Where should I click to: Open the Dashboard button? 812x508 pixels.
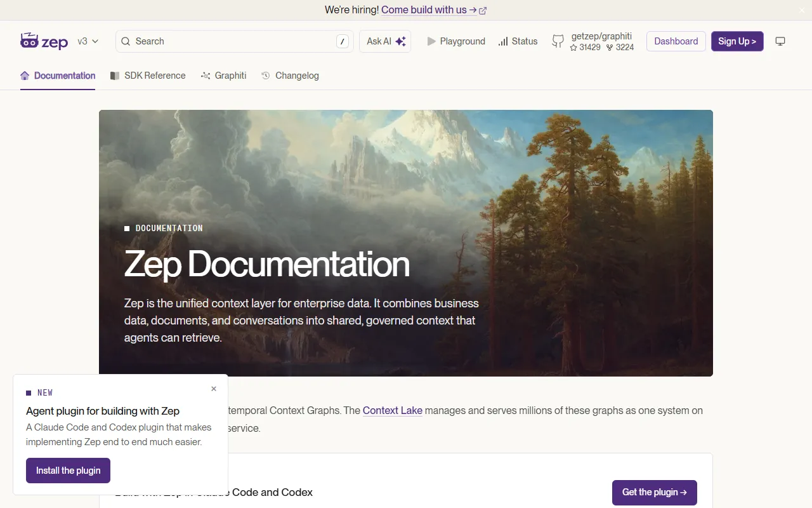point(676,41)
